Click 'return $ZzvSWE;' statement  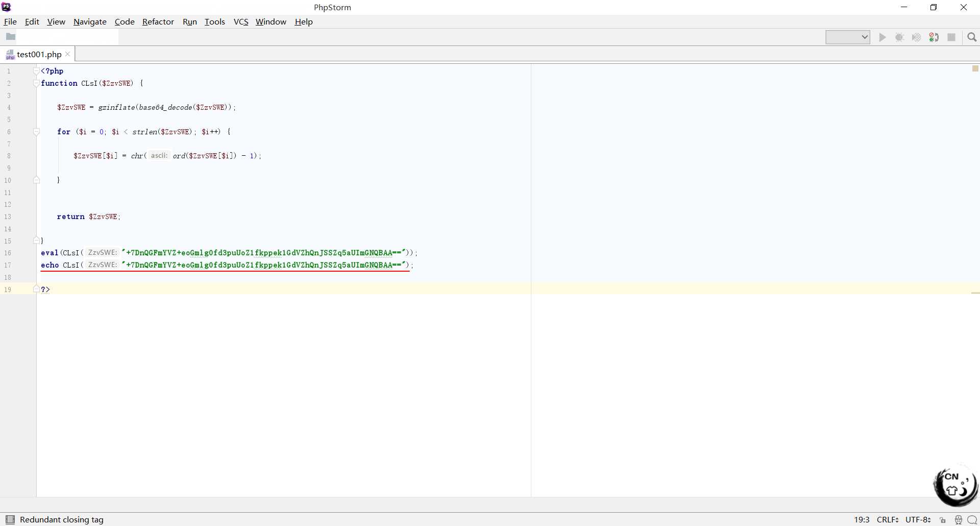point(89,217)
